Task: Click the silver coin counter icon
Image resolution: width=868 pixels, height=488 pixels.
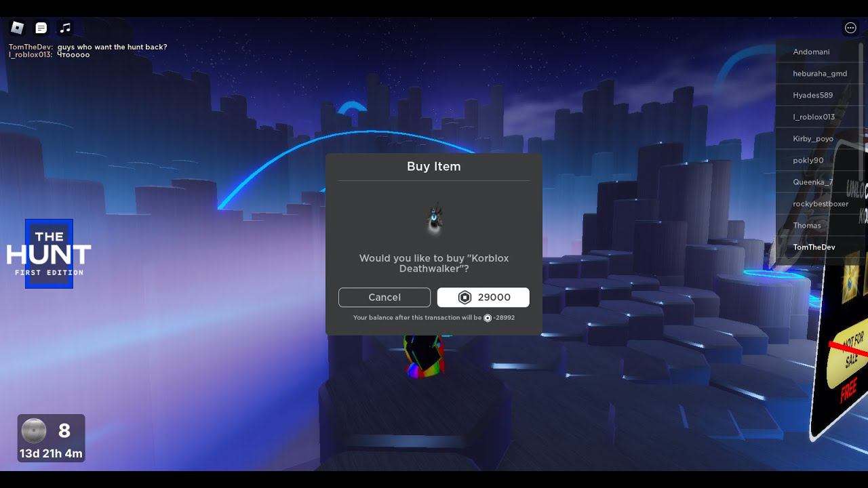Action: coord(34,430)
